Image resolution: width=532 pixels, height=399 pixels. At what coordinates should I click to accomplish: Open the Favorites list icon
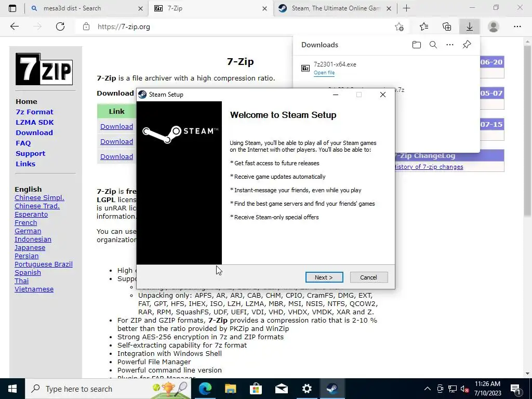(x=424, y=26)
